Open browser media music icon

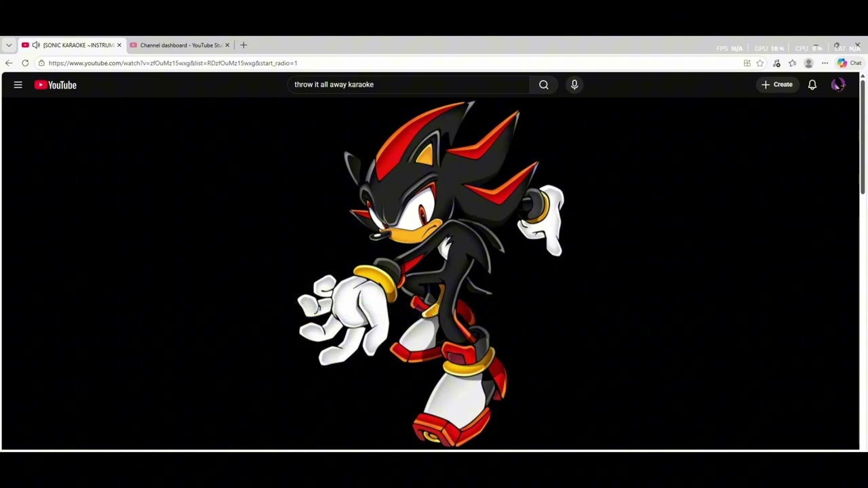point(776,63)
